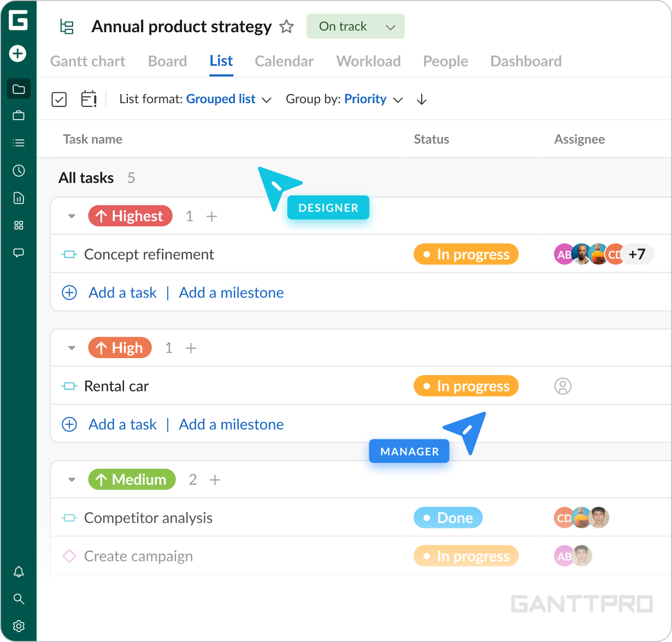This screenshot has height=642, width=672.
Task: Toggle the bulk select checkbox in toolbar
Action: 59,99
